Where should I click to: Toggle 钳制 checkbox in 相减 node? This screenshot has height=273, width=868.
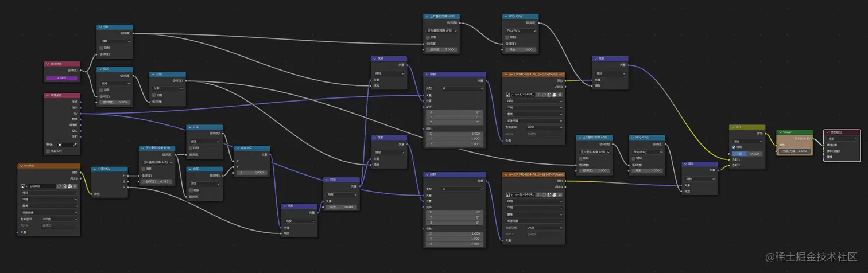point(102,90)
